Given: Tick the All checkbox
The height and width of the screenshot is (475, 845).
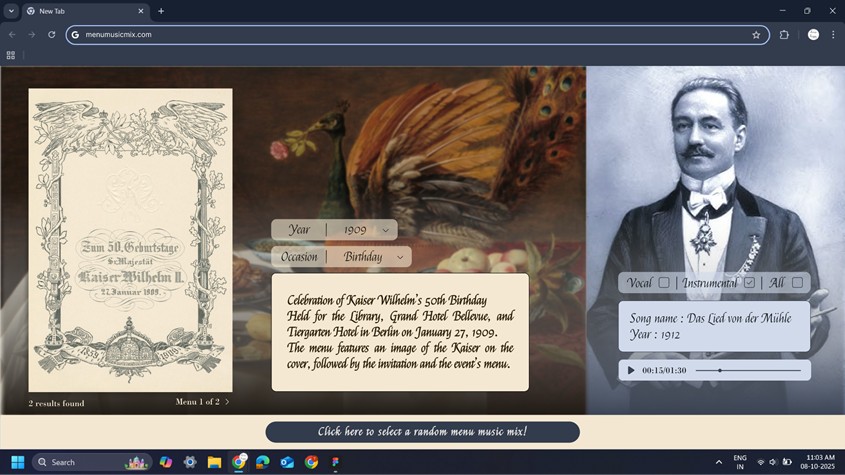Looking at the screenshot, I should (797, 283).
